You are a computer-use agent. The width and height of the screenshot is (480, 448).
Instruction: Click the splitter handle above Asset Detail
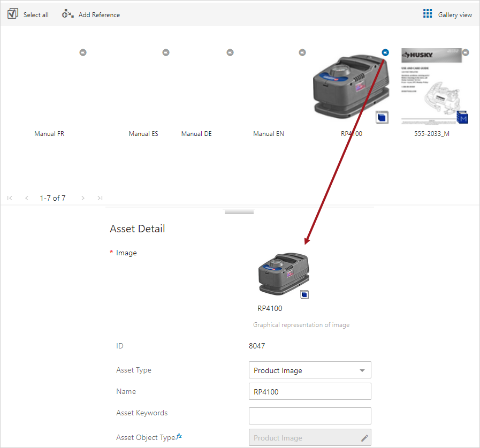[239, 211]
